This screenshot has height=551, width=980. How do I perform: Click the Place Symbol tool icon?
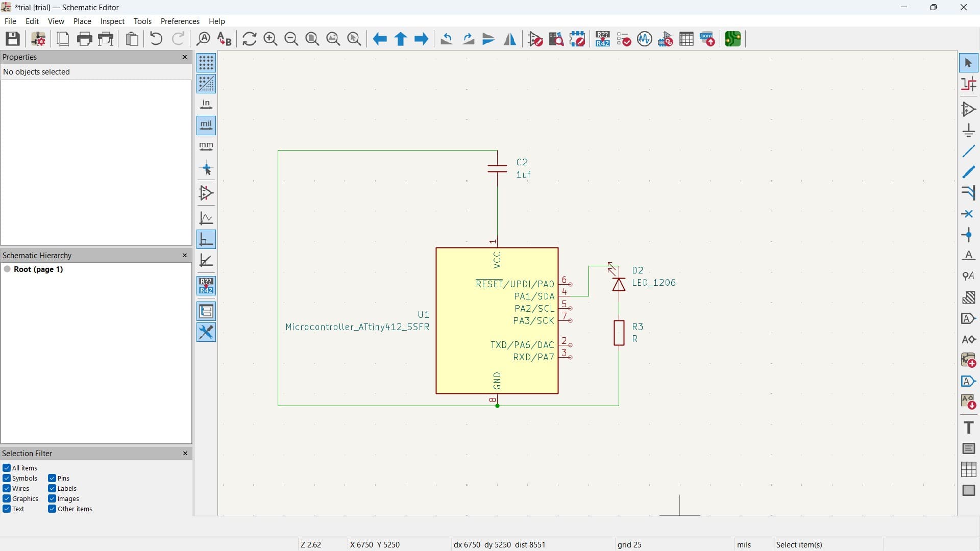coord(968,109)
